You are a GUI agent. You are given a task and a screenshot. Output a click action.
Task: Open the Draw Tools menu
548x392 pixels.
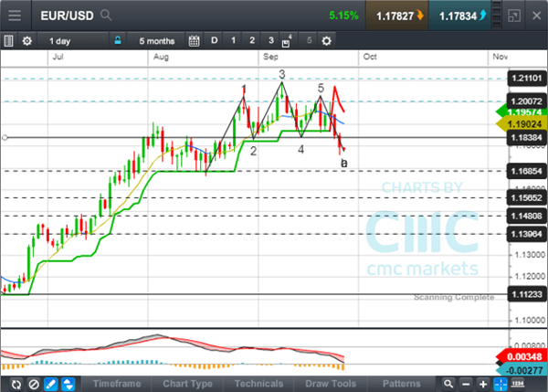(332, 384)
